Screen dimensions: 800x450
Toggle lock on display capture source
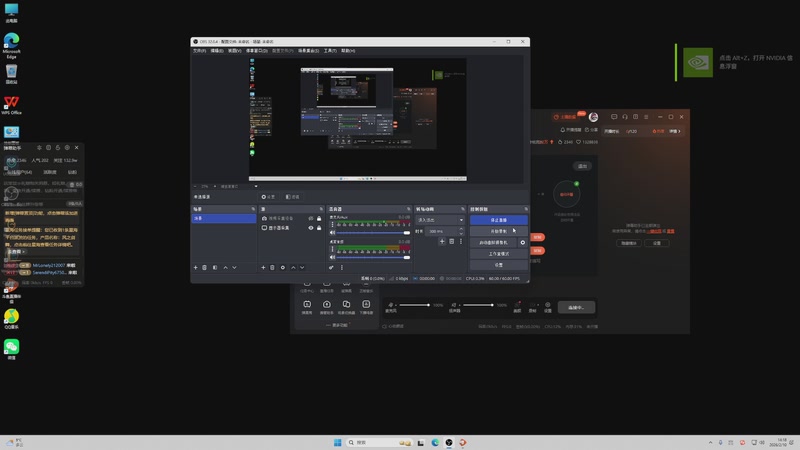319,228
